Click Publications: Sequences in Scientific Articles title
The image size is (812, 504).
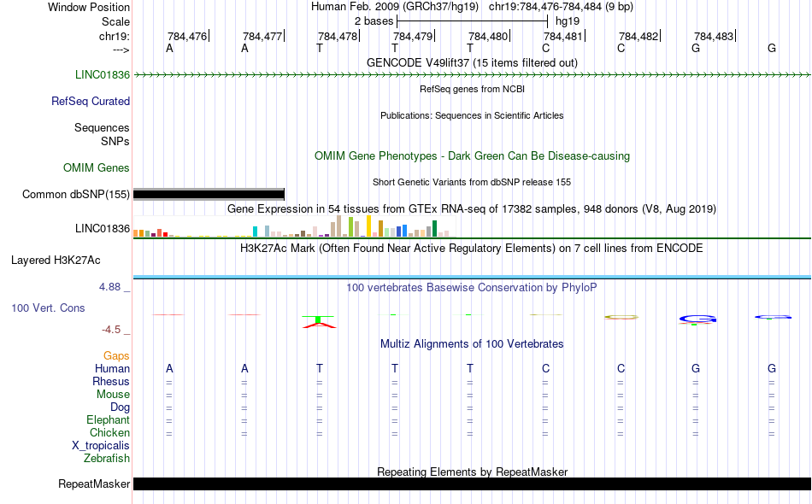coord(472,115)
